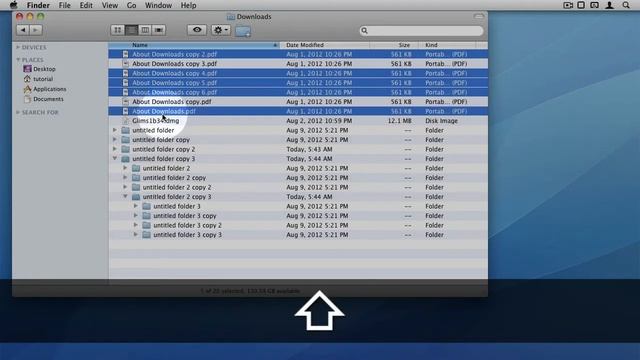Select 'About Downloads copy 5.pdf'
The height and width of the screenshot is (360, 640).
pyautogui.click(x=298, y=83)
